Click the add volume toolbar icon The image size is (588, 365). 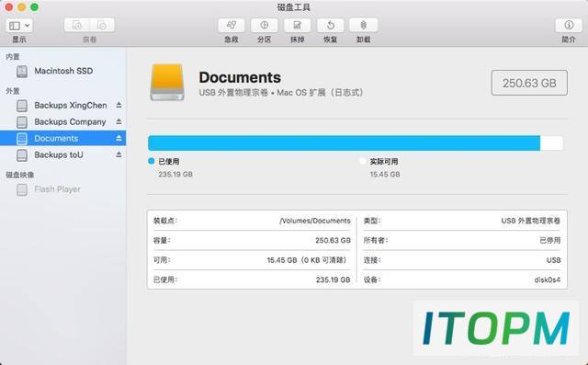coord(77,25)
